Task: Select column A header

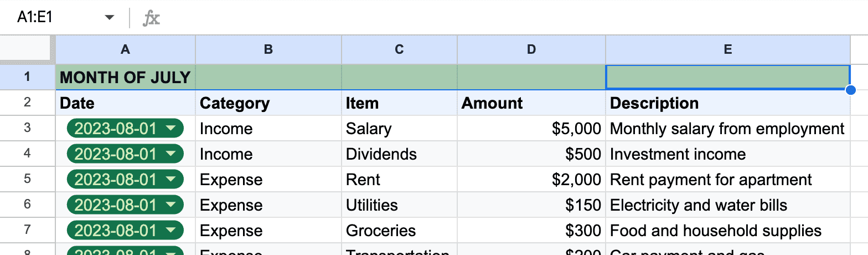Action: click(x=126, y=50)
